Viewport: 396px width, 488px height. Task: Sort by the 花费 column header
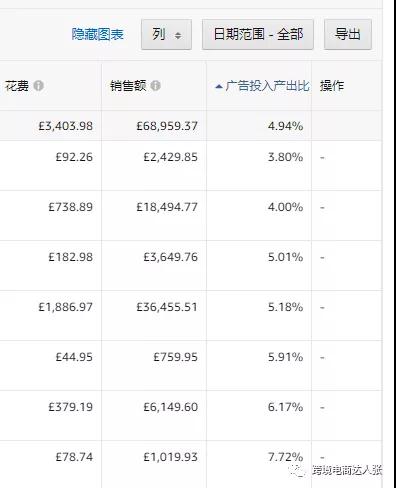pyautogui.click(x=17, y=86)
